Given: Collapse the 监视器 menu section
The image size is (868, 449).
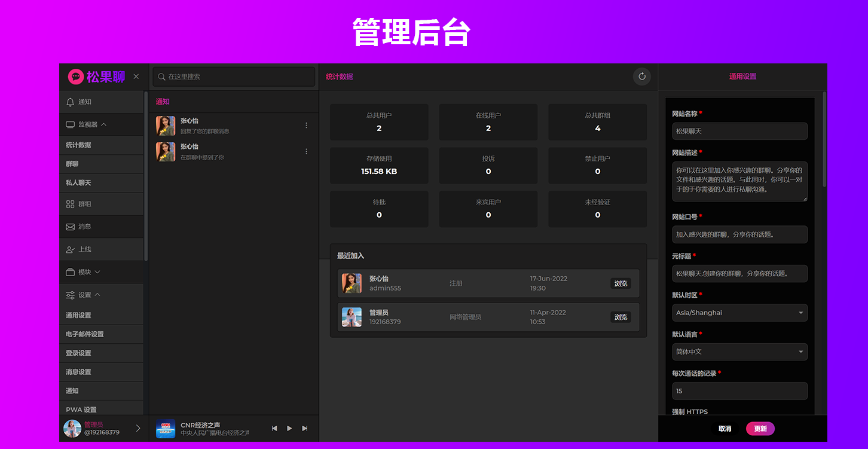Looking at the screenshot, I should click(102, 124).
